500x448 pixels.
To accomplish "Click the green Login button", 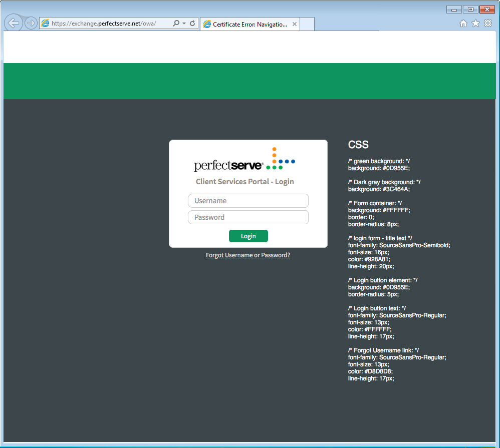I will coord(248,236).
